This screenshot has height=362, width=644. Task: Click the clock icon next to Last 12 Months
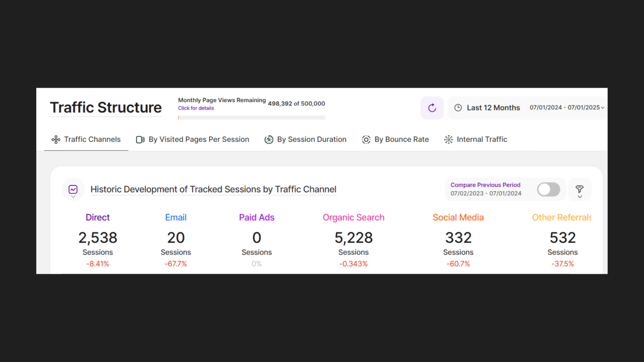click(x=458, y=107)
